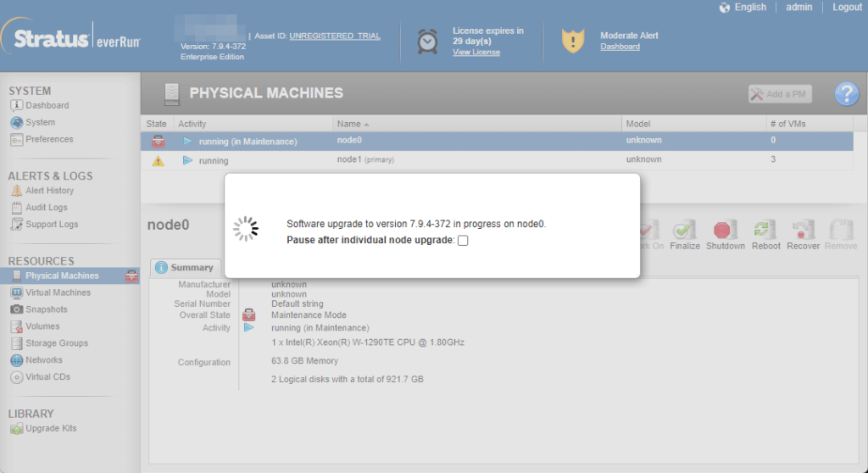Click the Alert History bell icon
This screenshot has width=868, height=473.
click(17, 191)
